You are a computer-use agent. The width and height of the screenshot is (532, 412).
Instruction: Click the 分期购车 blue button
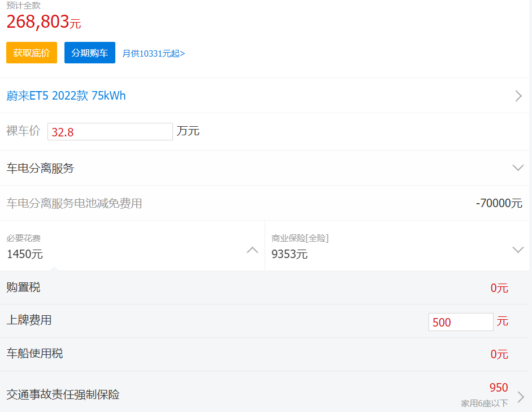89,53
